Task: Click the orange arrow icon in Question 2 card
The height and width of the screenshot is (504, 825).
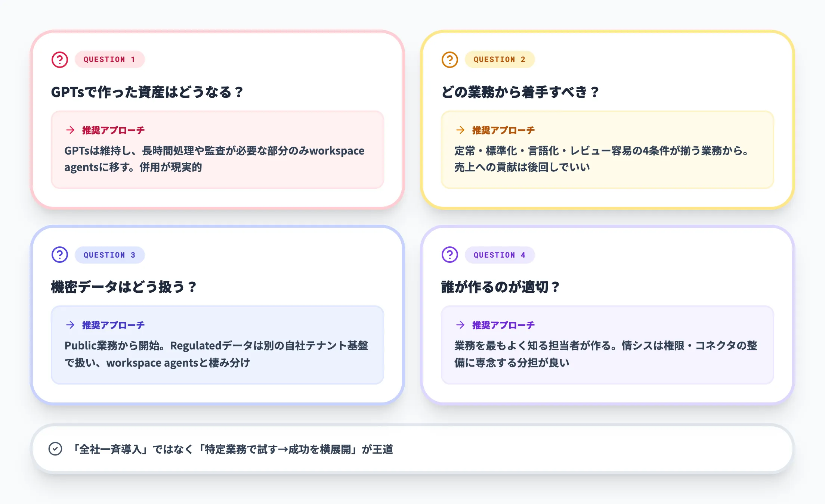Action: (460, 130)
